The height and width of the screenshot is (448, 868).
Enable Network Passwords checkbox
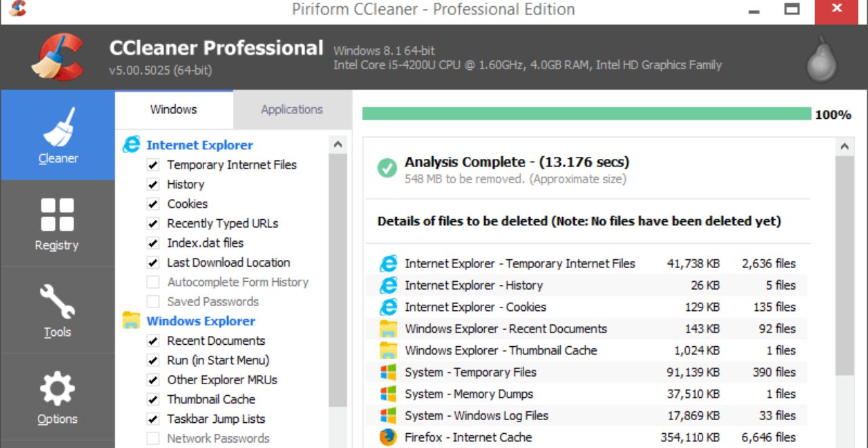click(153, 438)
